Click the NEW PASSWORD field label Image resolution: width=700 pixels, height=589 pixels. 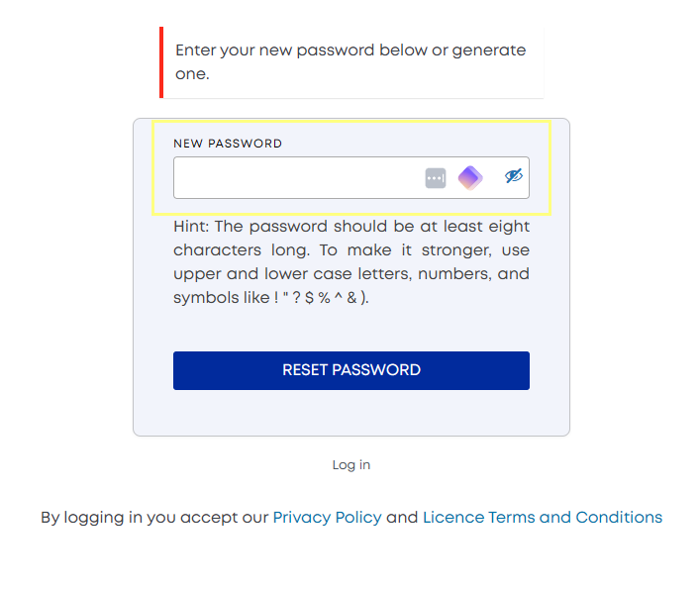(x=228, y=144)
